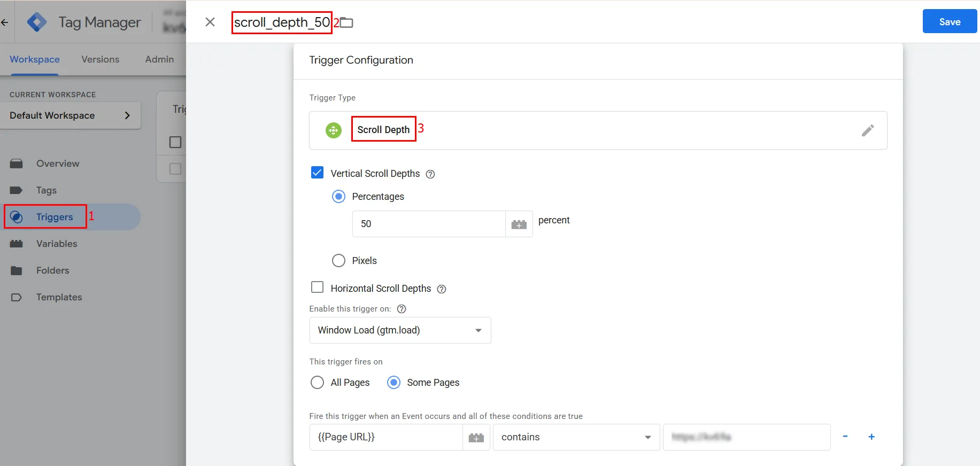Click the green Scroll Depth trigger icon
Image resolution: width=980 pixels, height=466 pixels.
334,130
